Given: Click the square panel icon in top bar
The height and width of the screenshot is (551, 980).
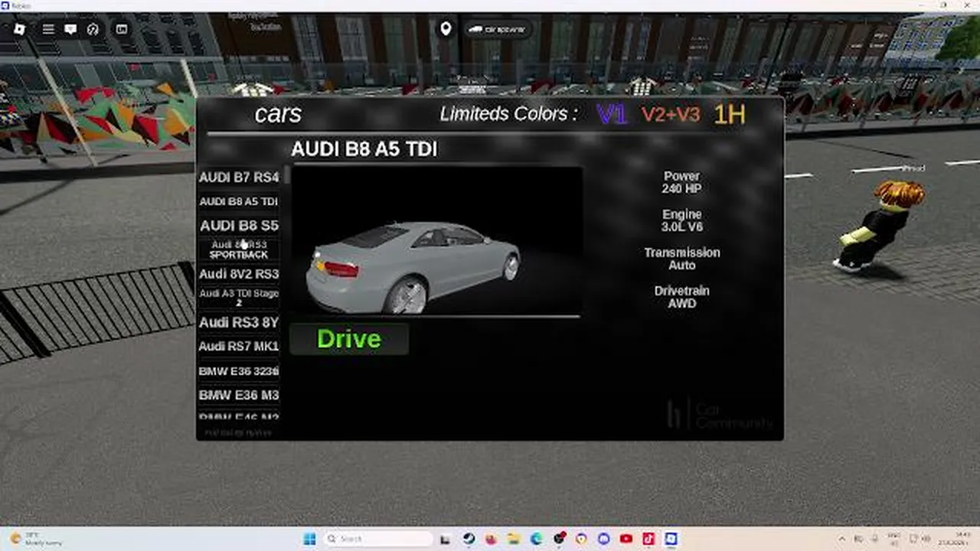Looking at the screenshot, I should coord(122,29).
